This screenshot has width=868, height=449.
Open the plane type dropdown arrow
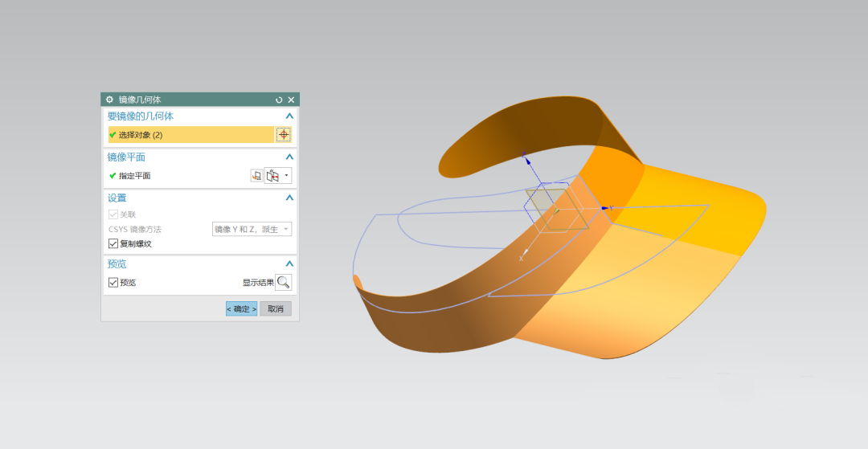coord(286,176)
